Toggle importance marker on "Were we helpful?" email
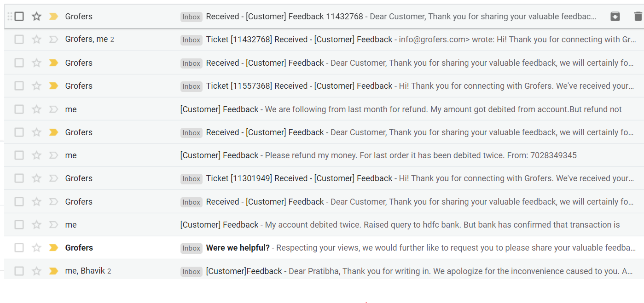This screenshot has height=303, width=644. coord(53,248)
